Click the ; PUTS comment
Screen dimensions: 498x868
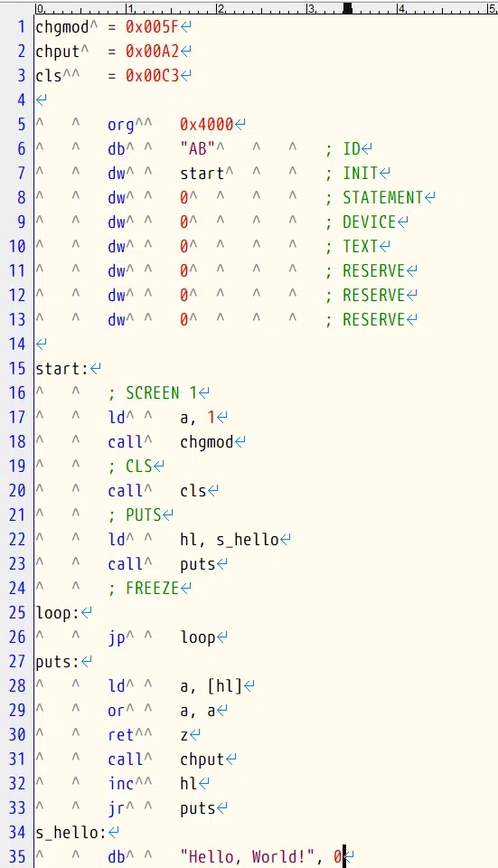[135, 514]
